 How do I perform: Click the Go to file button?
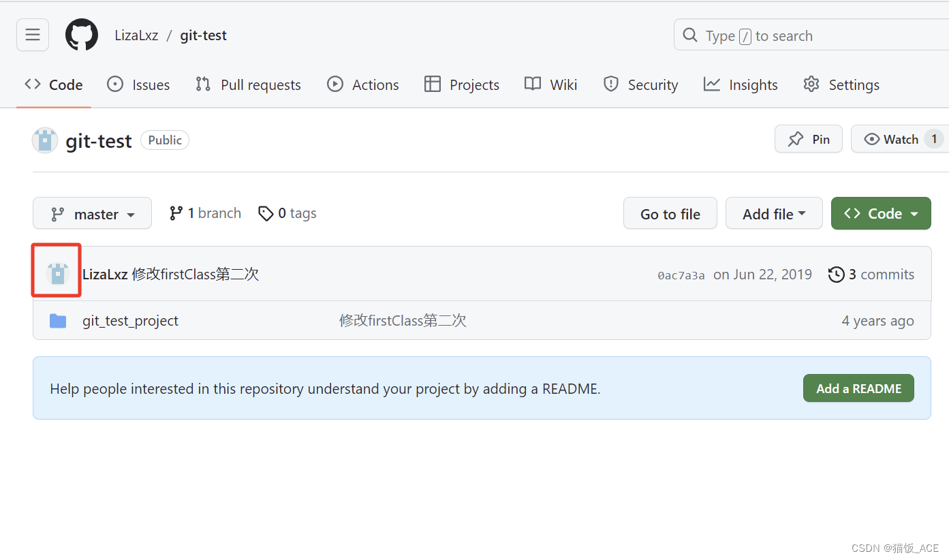(670, 214)
